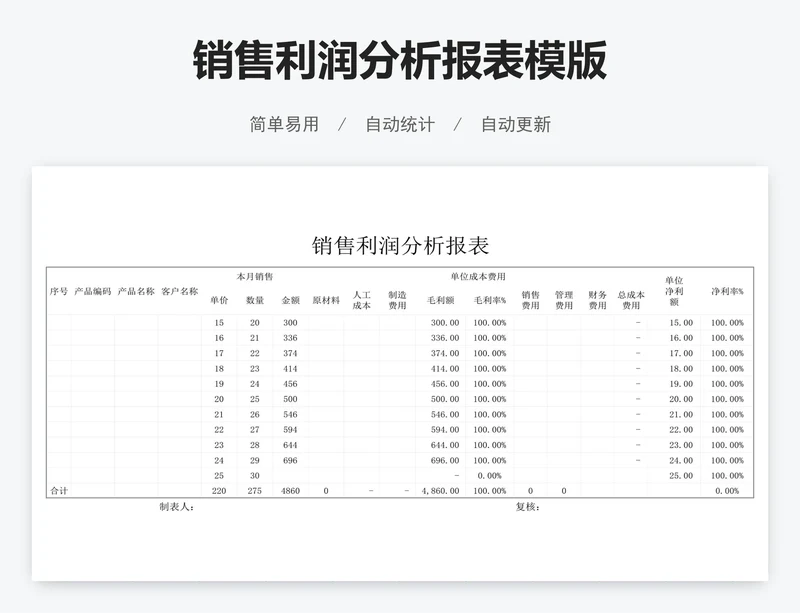The width and height of the screenshot is (800, 613).
Task: Click 金额 cell showing 336
Action: click(x=290, y=338)
